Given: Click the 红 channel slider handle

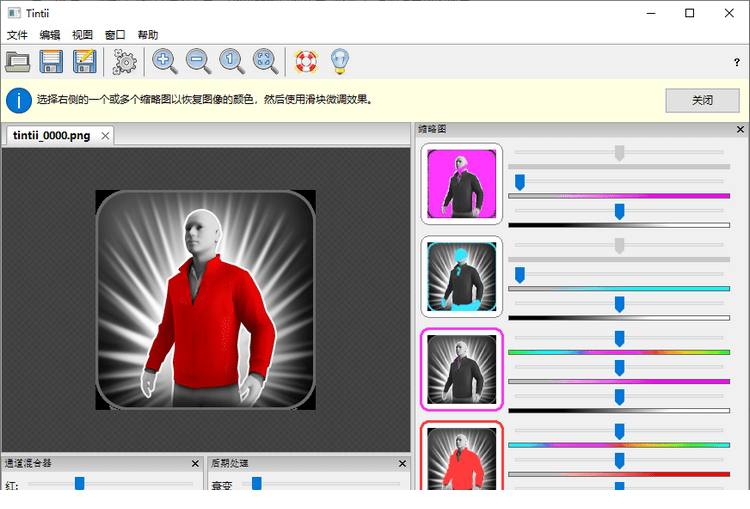Looking at the screenshot, I should coord(79,483).
